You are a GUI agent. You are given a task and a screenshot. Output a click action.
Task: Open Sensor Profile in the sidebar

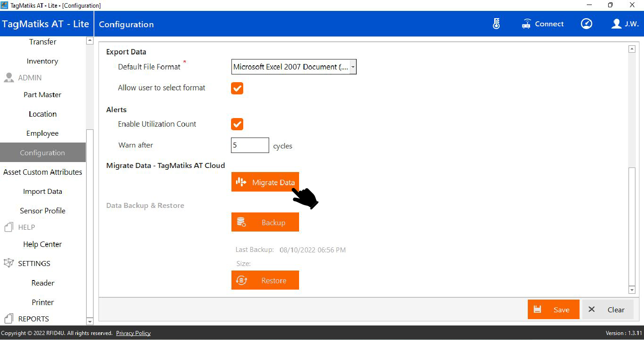tap(43, 211)
